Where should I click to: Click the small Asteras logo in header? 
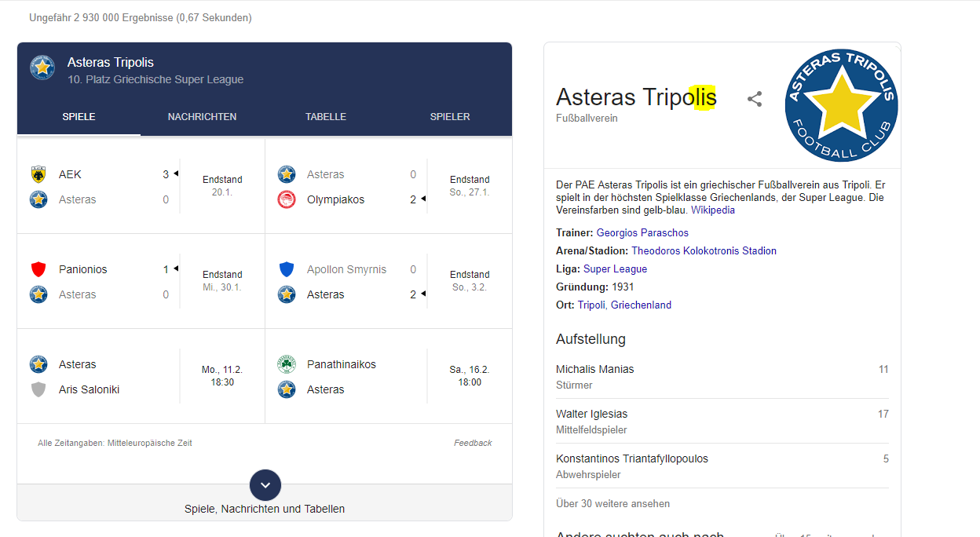click(x=42, y=68)
